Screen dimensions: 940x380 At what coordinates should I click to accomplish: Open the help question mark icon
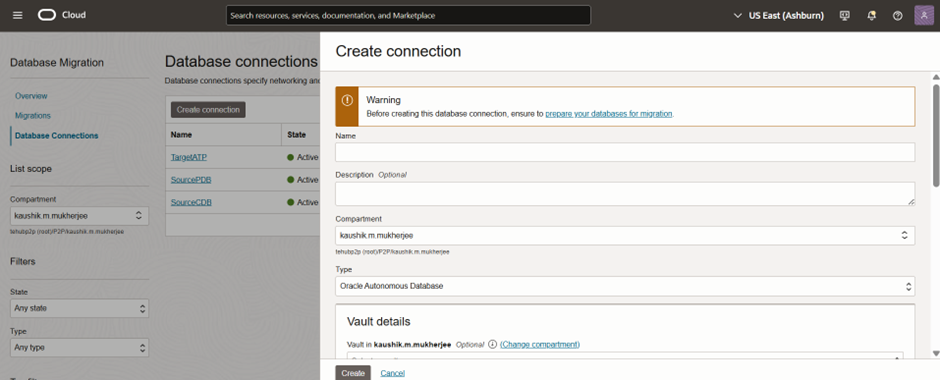point(897,16)
